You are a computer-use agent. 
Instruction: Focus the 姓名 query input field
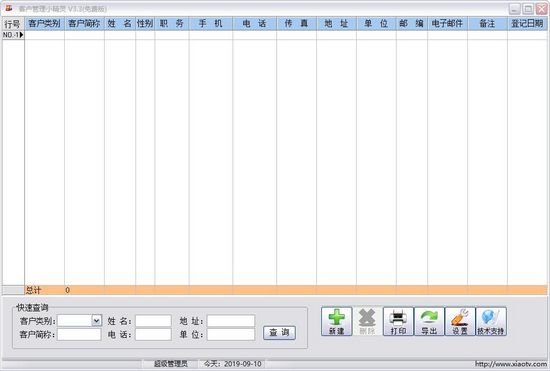click(153, 321)
